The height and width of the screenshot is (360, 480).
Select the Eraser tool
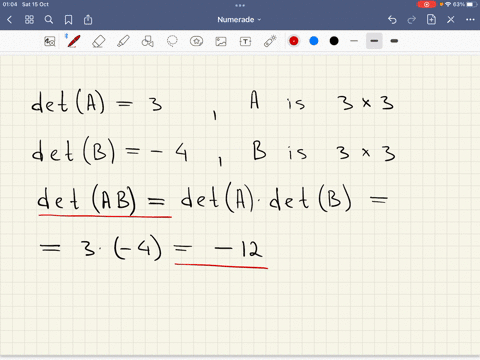(98, 41)
